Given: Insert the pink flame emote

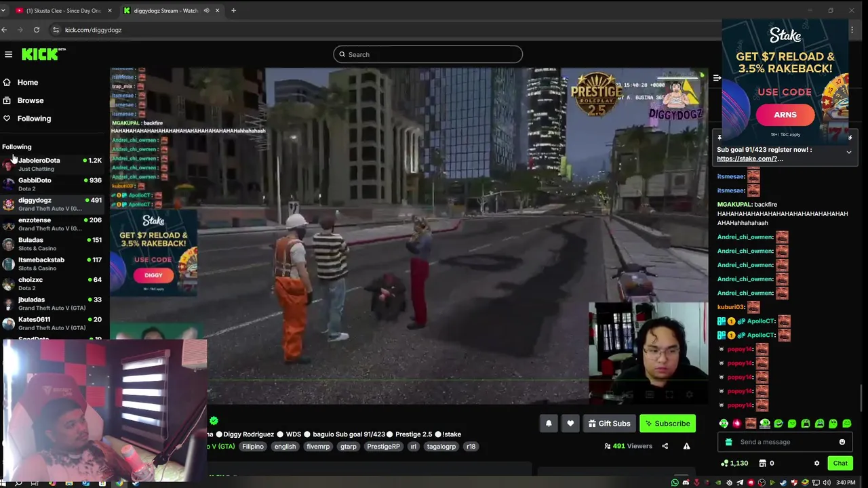Looking at the screenshot, I should (737, 424).
